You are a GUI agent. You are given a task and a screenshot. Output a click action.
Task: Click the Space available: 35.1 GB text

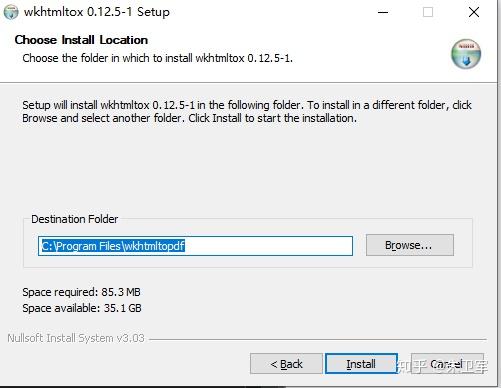[x=82, y=308]
